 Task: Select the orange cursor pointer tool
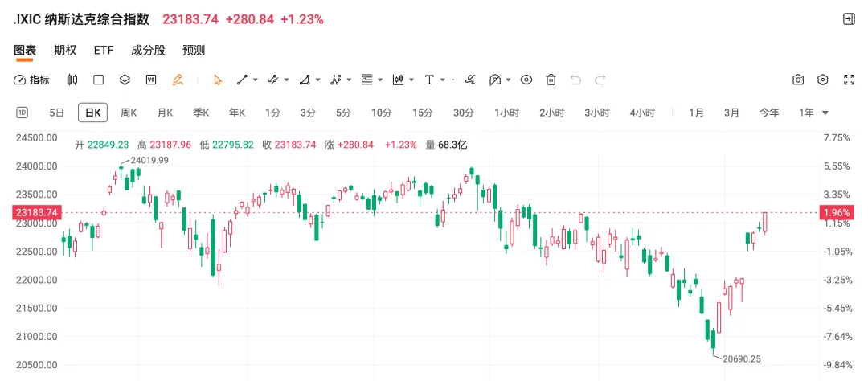coord(217,80)
